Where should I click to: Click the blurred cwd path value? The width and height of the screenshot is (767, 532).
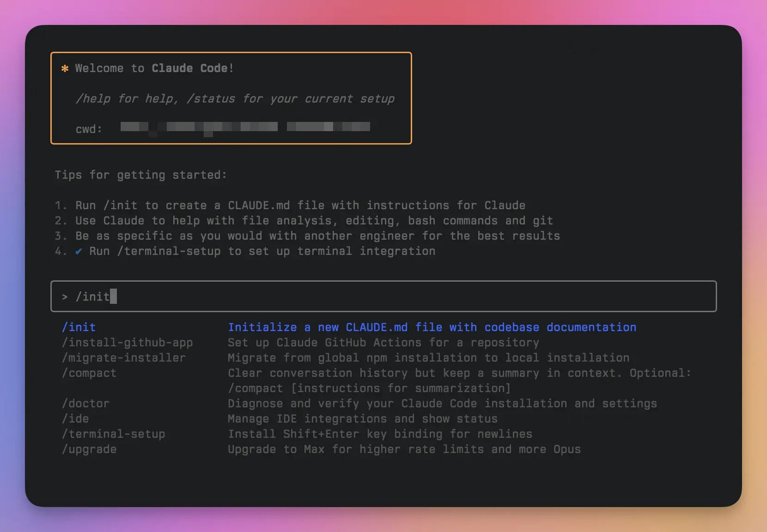click(245, 127)
